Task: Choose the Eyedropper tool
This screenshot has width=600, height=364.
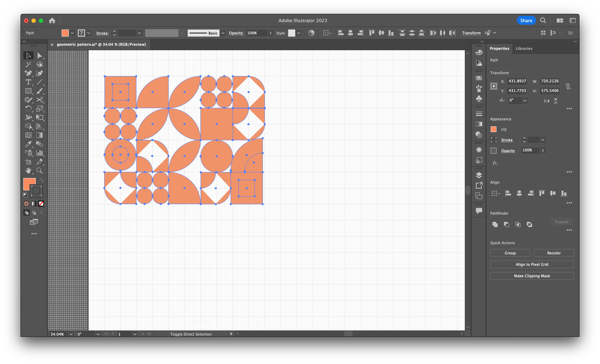Action: point(28,144)
